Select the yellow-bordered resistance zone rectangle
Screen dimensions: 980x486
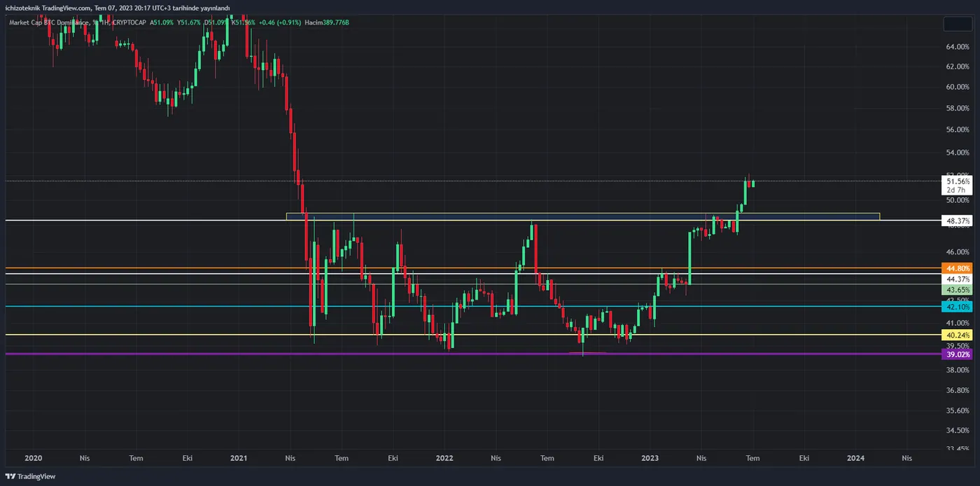582,216
